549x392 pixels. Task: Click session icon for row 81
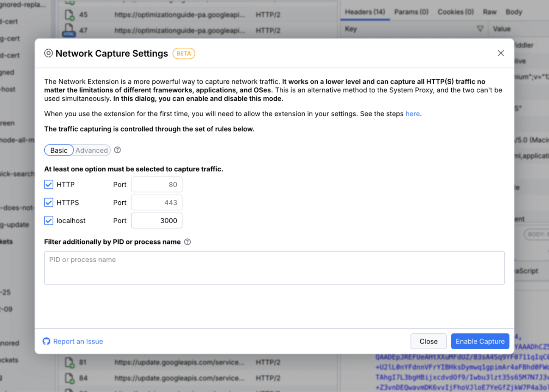(69, 362)
